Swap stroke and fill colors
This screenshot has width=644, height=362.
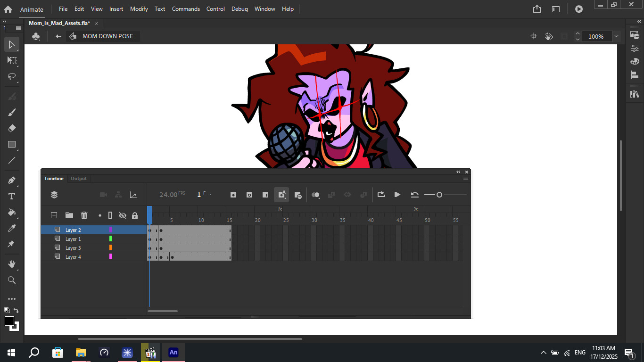pyautogui.click(x=16, y=310)
